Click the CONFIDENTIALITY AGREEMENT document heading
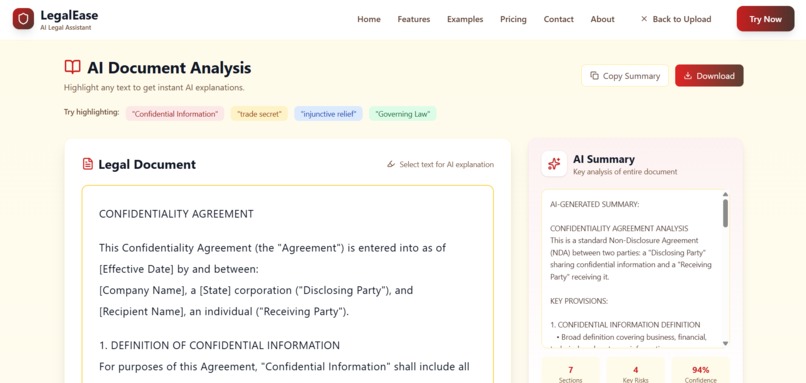The image size is (806, 383). [x=176, y=214]
